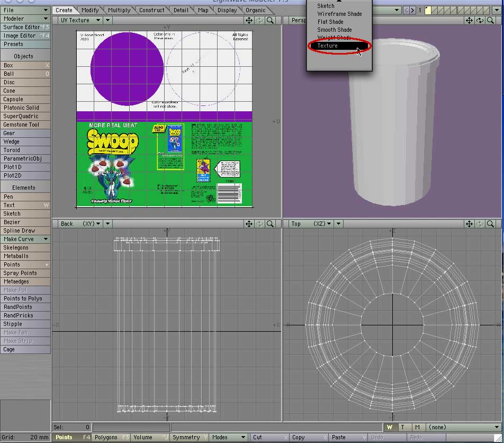Expand the Make Curve dropdown
This screenshot has width=504, height=443.
[x=25, y=240]
